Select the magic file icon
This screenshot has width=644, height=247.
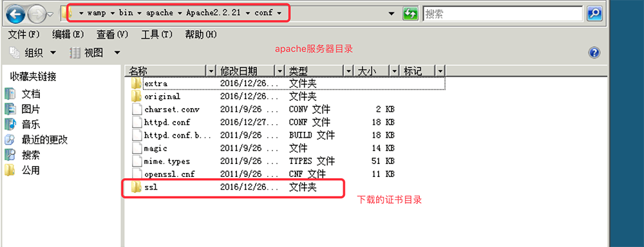[137, 148]
